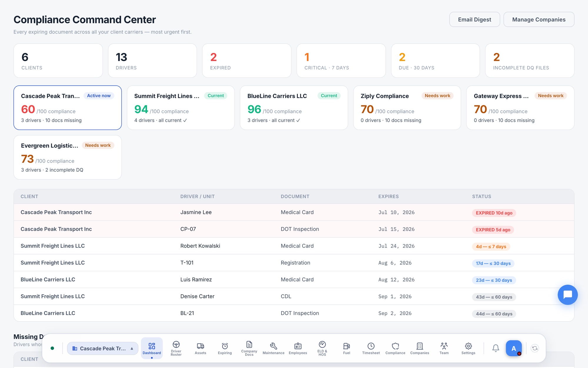Click the Active now badge
This screenshot has height=368, width=588.
coord(99,96)
